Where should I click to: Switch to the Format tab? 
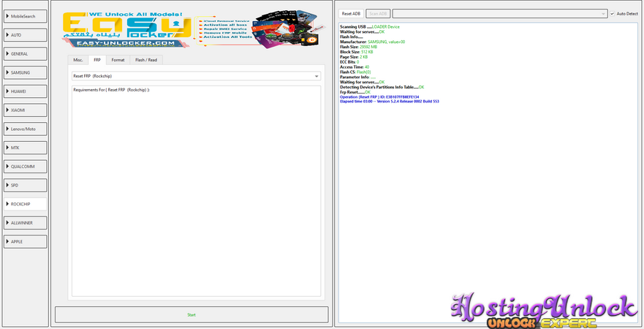point(118,60)
